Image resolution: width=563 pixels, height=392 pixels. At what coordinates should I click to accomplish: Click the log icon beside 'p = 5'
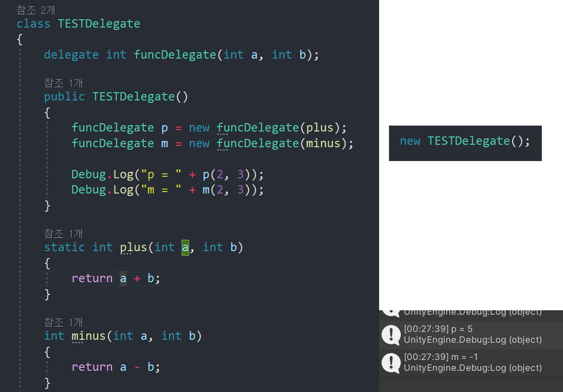[x=391, y=335]
